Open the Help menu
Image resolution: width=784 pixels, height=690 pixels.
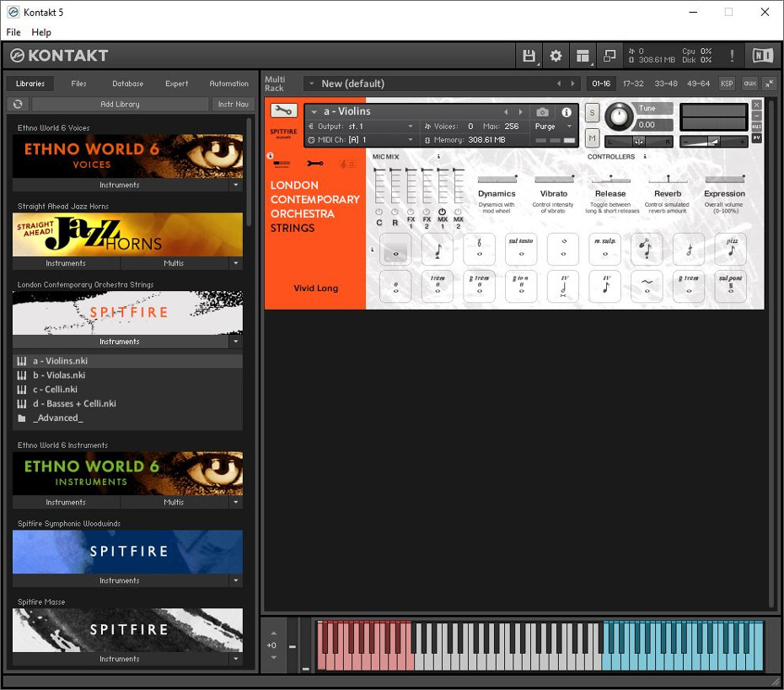[41, 32]
